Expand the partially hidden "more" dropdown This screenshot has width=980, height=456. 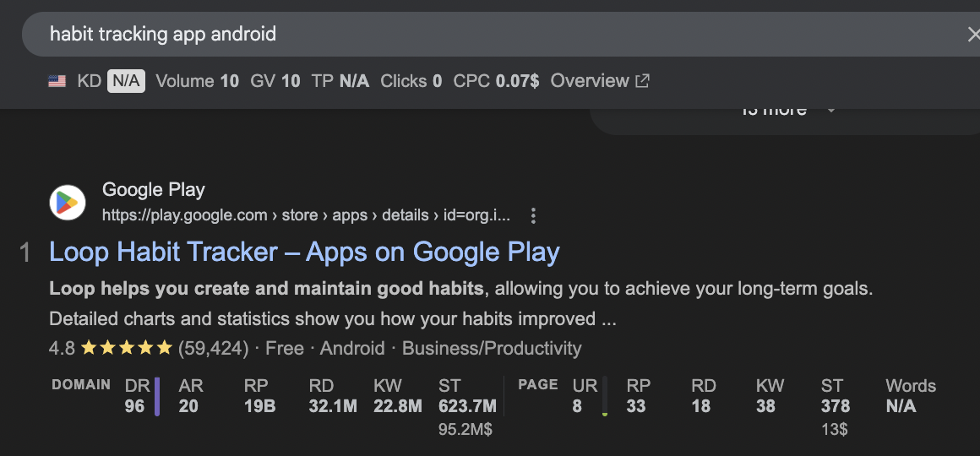tap(786, 111)
